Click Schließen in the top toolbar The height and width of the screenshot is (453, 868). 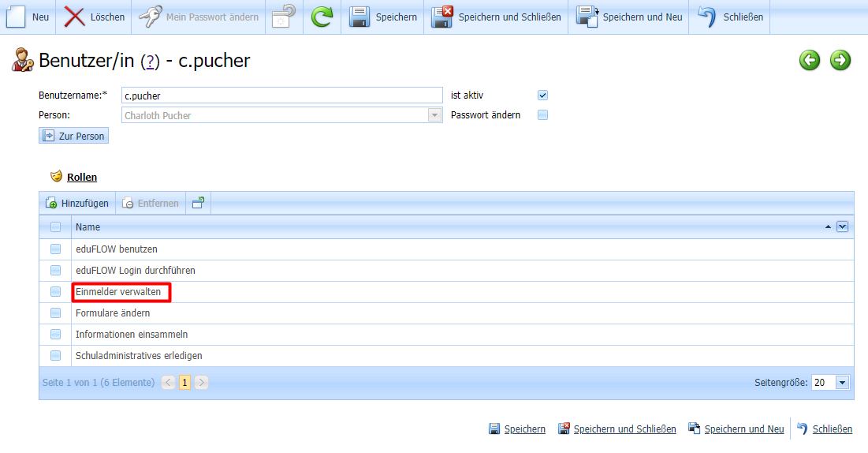[733, 17]
